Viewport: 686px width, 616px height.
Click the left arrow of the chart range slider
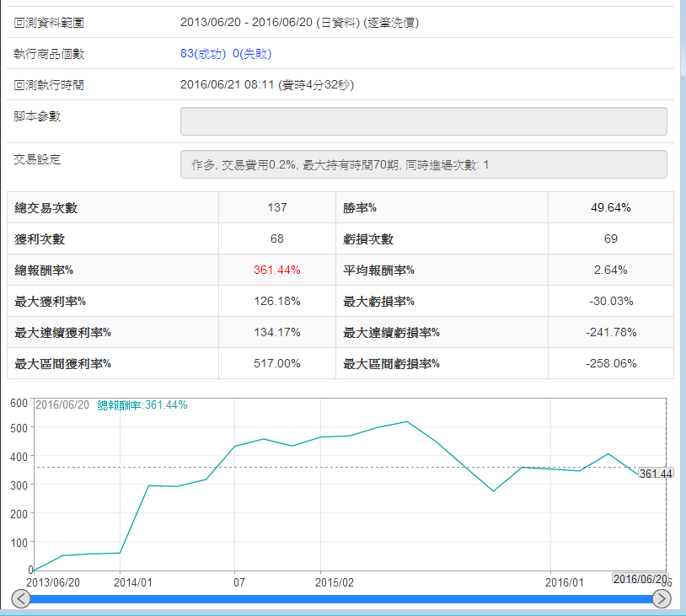coord(21,599)
